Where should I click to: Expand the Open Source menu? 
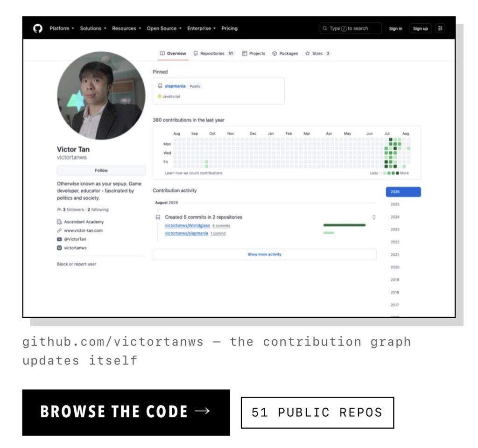[164, 28]
